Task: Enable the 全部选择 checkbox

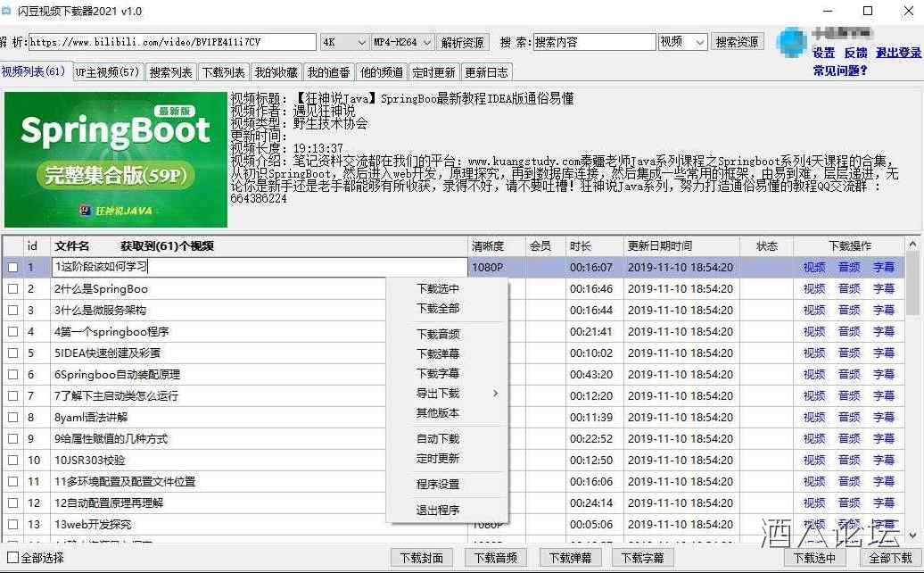Action: (x=12, y=558)
